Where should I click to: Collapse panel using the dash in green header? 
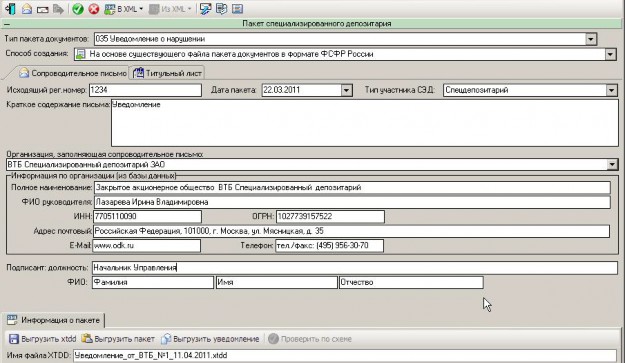click(x=7, y=24)
